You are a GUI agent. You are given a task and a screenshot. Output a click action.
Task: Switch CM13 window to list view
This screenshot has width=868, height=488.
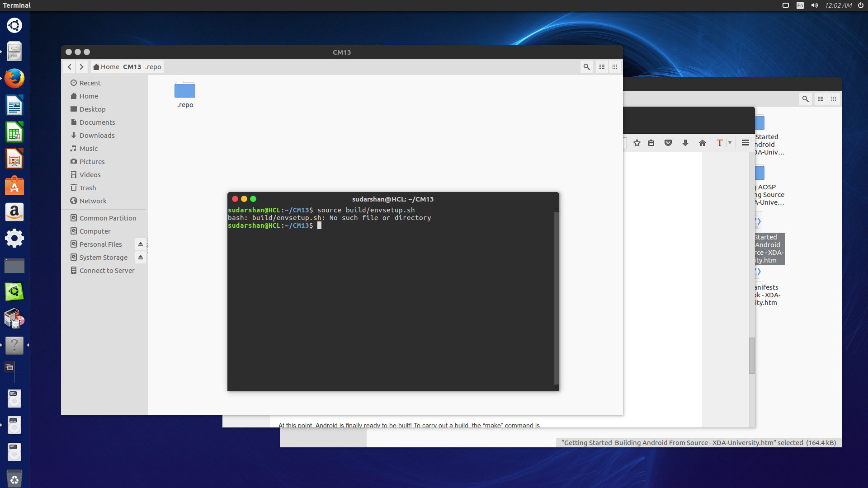click(602, 67)
